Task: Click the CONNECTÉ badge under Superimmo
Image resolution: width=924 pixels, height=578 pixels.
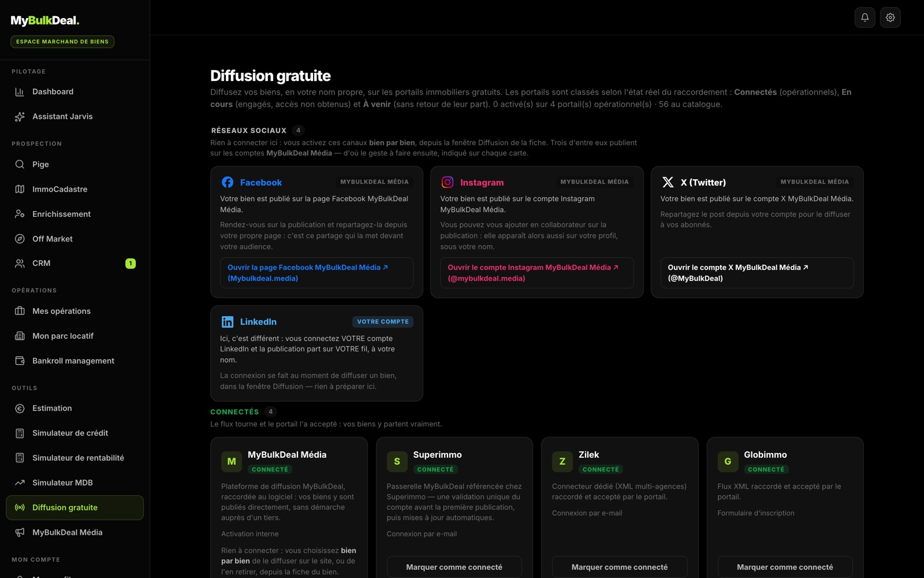Action: click(435, 469)
